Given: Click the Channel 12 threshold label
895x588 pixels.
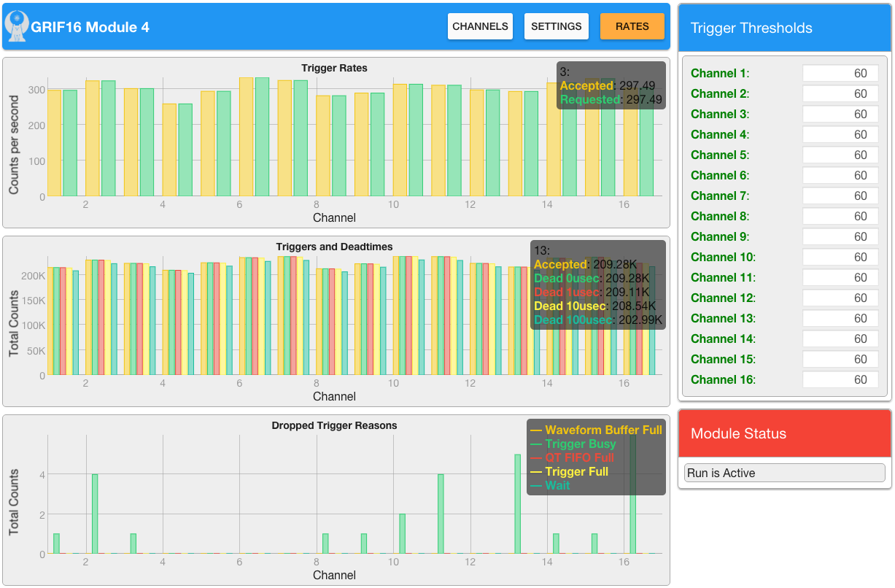Looking at the screenshot, I should pyautogui.click(x=723, y=298).
